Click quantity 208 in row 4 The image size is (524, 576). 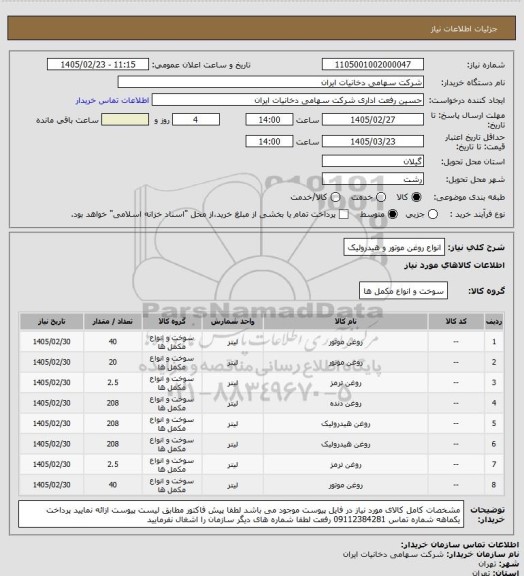pyautogui.click(x=112, y=403)
